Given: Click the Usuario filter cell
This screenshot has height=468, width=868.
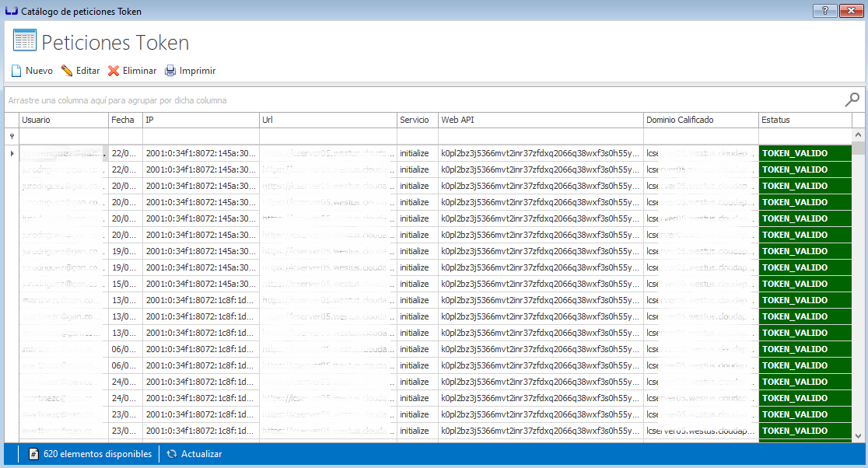Looking at the screenshot, I should click(x=64, y=136).
